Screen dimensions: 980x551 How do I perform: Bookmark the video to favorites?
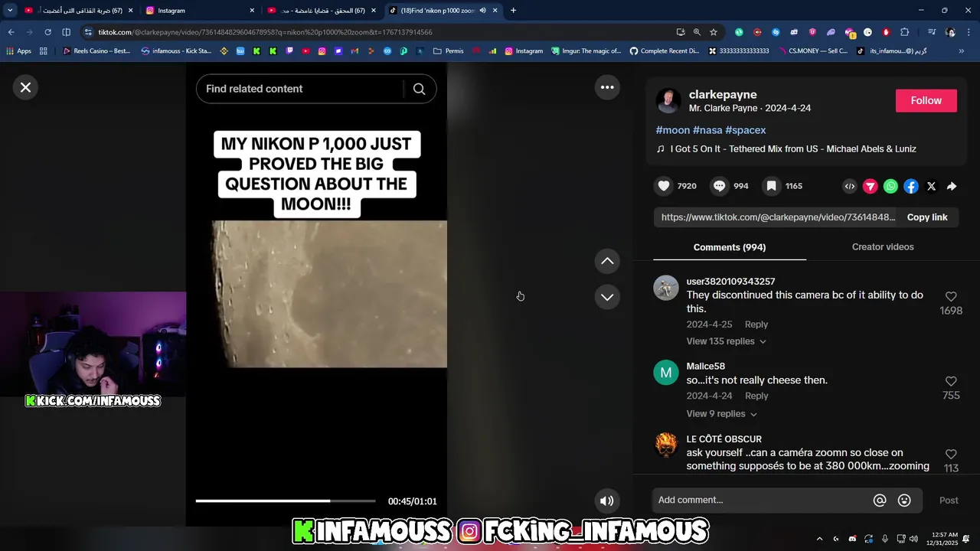coord(772,186)
